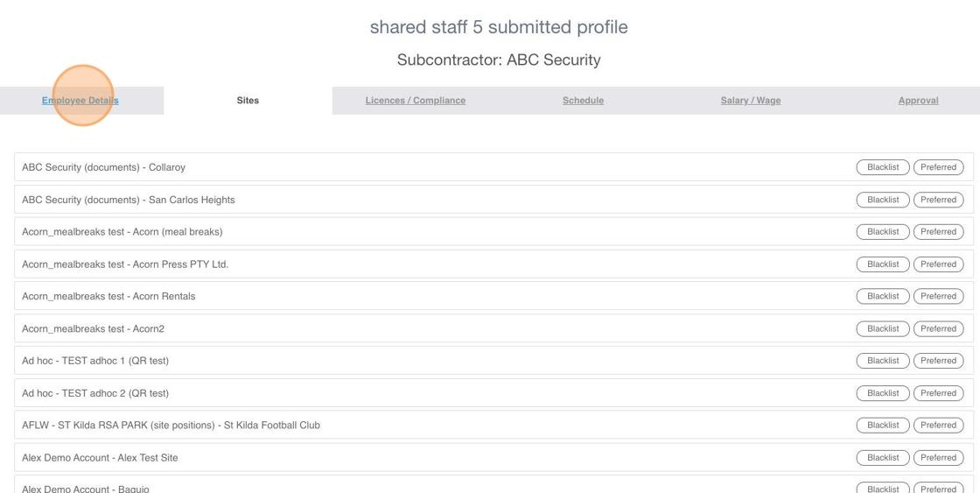The image size is (980, 493).
Task: Click the Acorn Rentals site row
Action: [493, 296]
